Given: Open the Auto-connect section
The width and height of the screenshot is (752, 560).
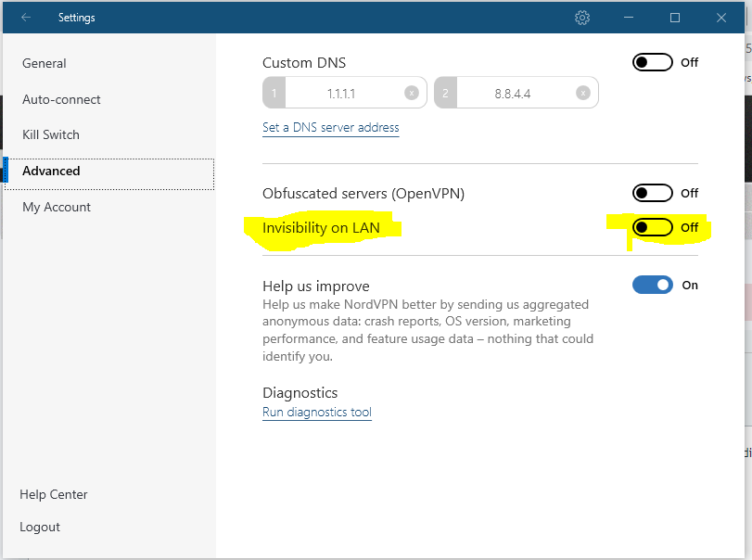Looking at the screenshot, I should [x=61, y=99].
